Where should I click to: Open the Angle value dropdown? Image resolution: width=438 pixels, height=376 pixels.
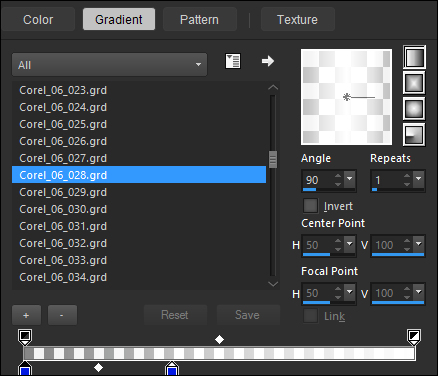pos(349,179)
